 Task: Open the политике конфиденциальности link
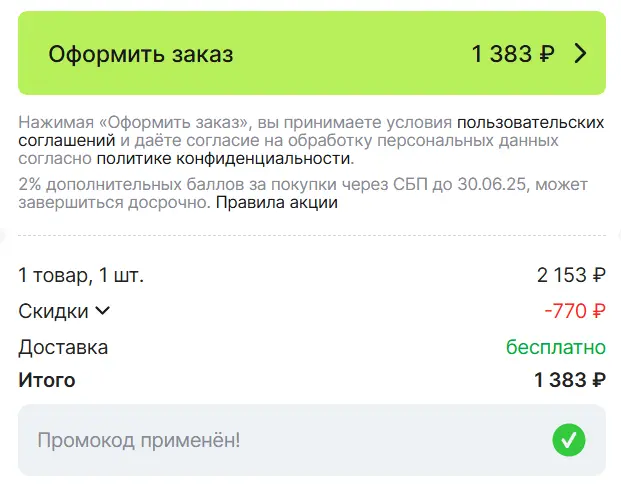[x=225, y=159]
